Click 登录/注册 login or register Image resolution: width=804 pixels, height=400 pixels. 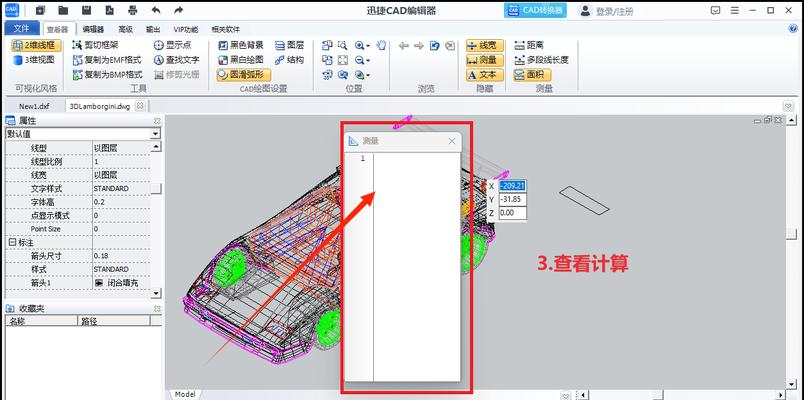[x=607, y=11]
